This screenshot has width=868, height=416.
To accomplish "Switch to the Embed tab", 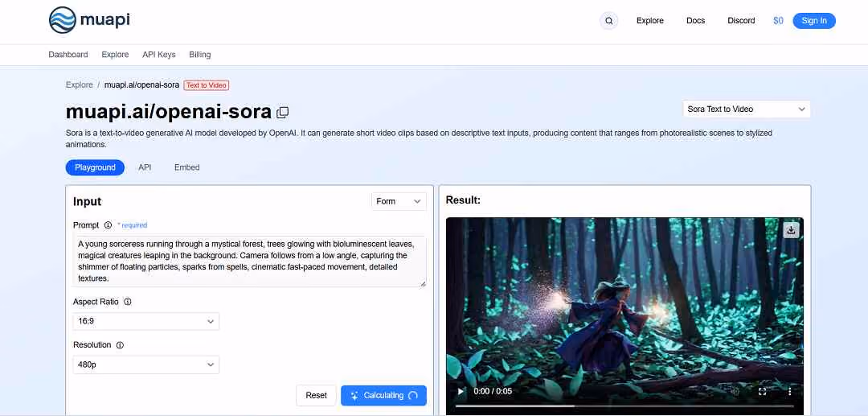I will pyautogui.click(x=187, y=167).
